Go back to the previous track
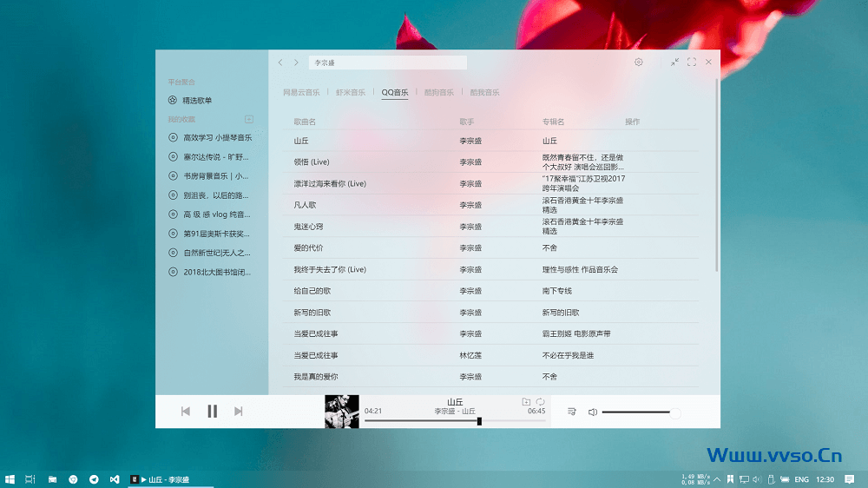Screen dimensions: 868x488 [185, 412]
